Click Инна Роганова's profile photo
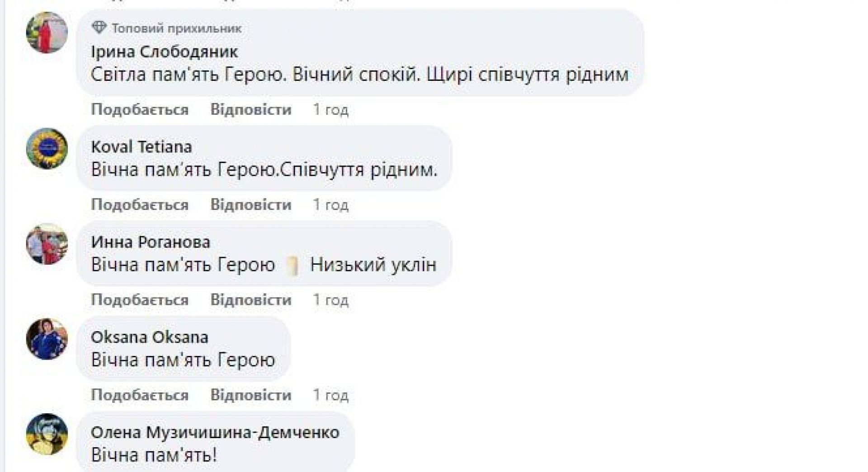868x472 pixels. [47, 244]
